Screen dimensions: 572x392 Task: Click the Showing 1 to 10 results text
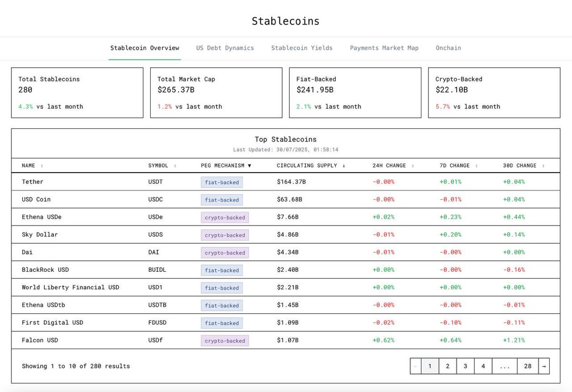(76, 366)
